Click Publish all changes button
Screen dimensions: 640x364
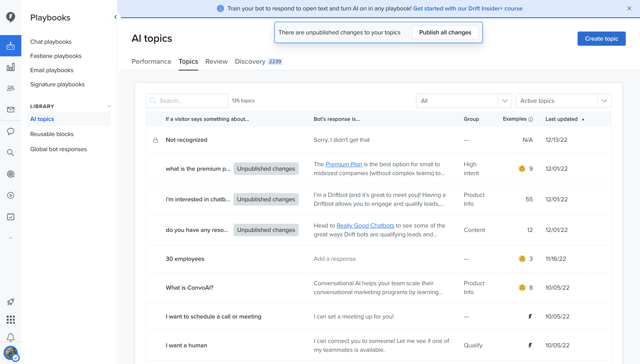coord(445,32)
